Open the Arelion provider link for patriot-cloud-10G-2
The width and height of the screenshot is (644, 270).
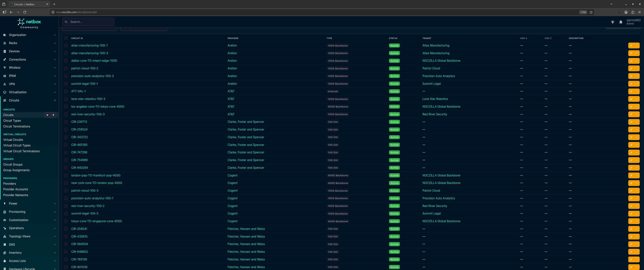point(232,68)
